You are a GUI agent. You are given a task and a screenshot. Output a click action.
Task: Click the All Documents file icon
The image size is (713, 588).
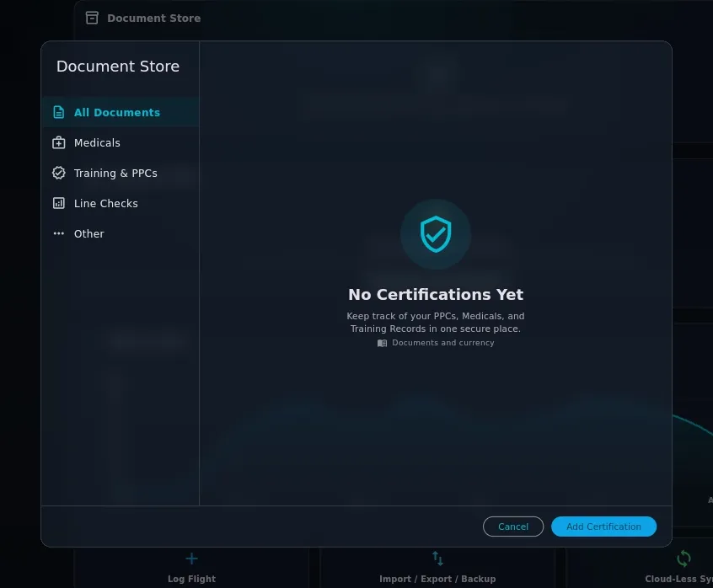coord(59,112)
